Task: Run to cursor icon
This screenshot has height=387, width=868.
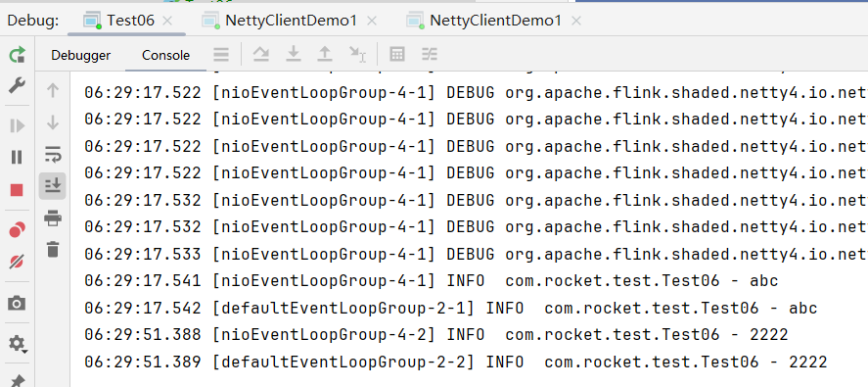Action: tap(357, 54)
